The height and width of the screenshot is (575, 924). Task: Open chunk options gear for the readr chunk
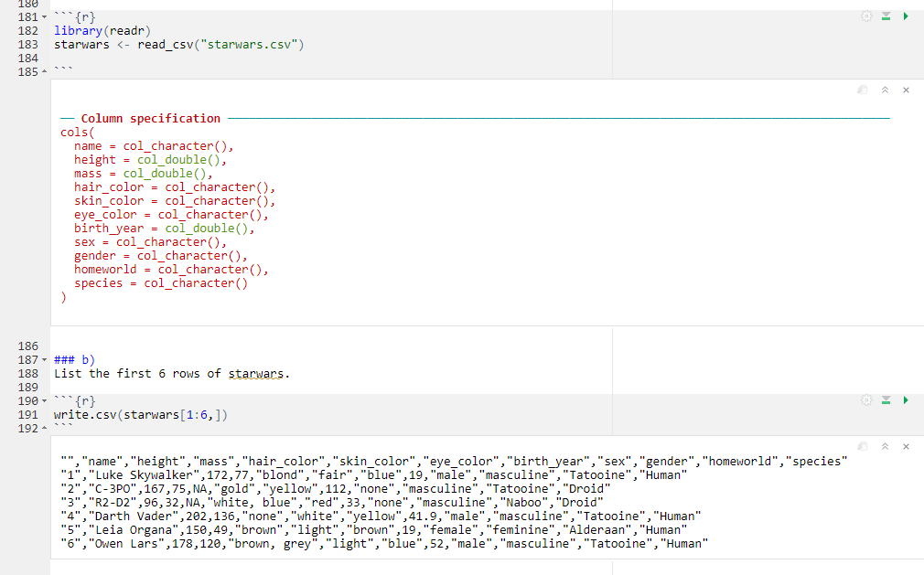pyautogui.click(x=866, y=16)
